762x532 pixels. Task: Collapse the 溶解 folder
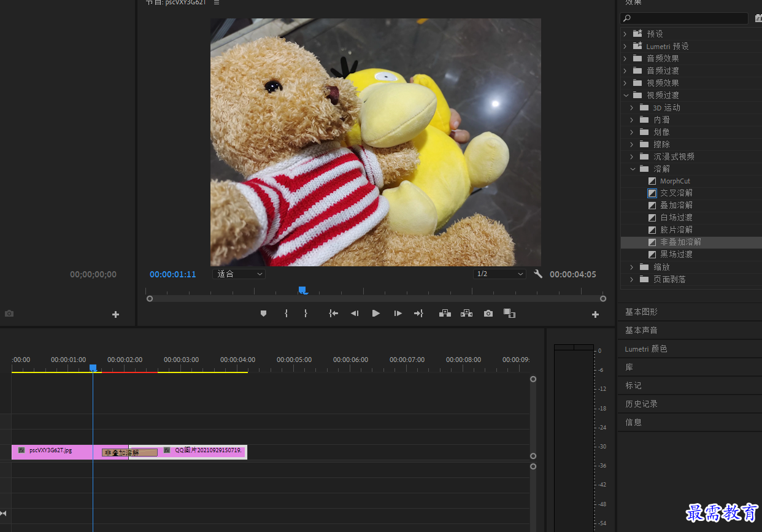(632, 169)
